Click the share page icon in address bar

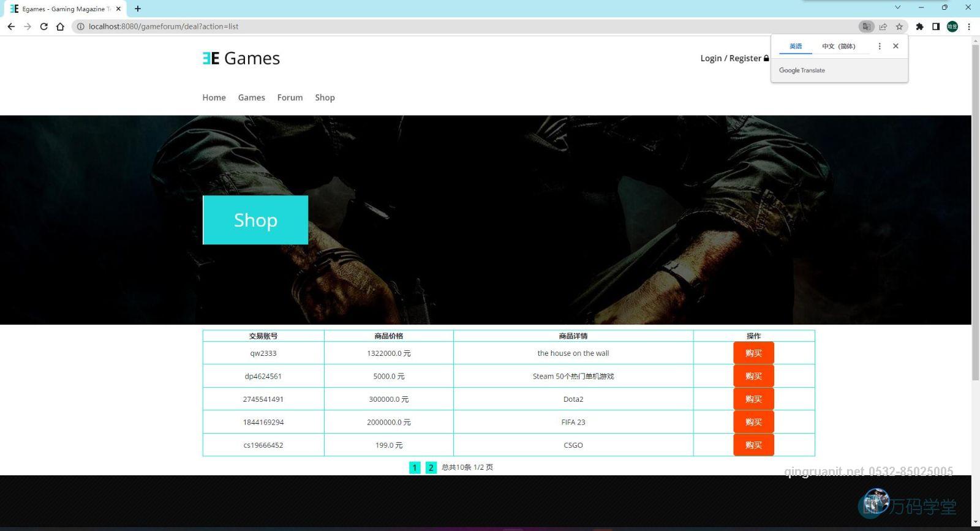(x=883, y=26)
